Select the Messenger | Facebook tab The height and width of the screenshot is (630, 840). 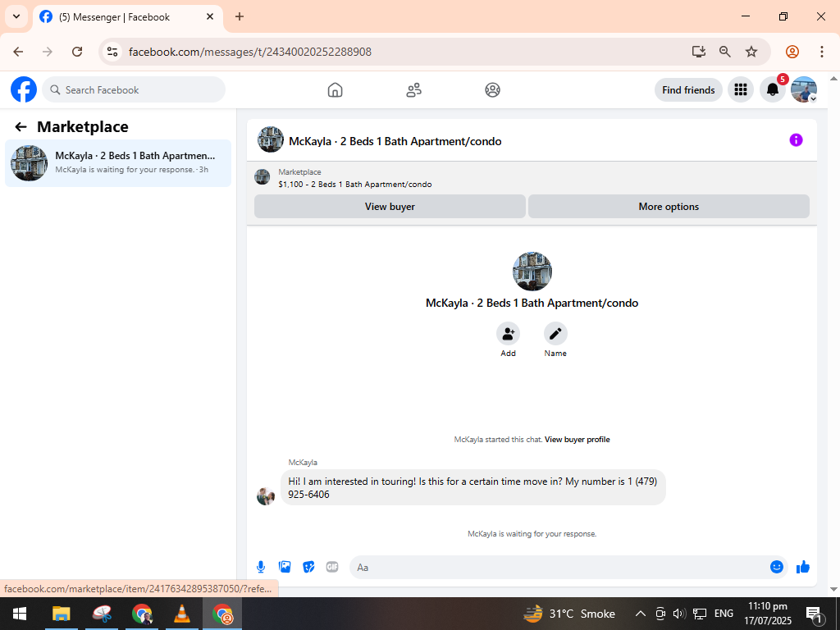pyautogui.click(x=127, y=17)
